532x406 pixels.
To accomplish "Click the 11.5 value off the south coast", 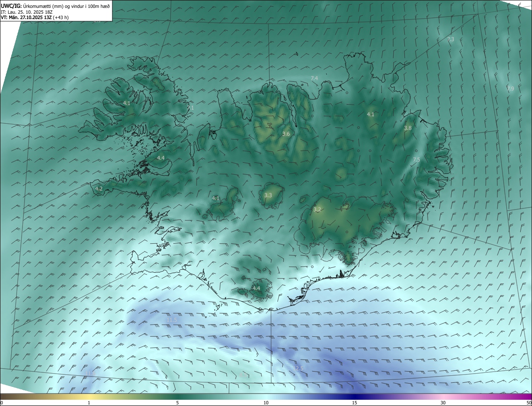I will [172, 320].
